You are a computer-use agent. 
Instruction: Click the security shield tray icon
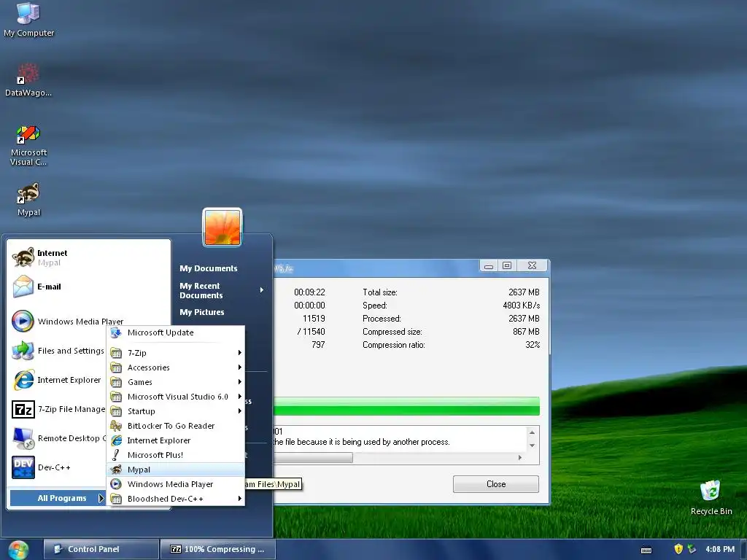(x=678, y=549)
